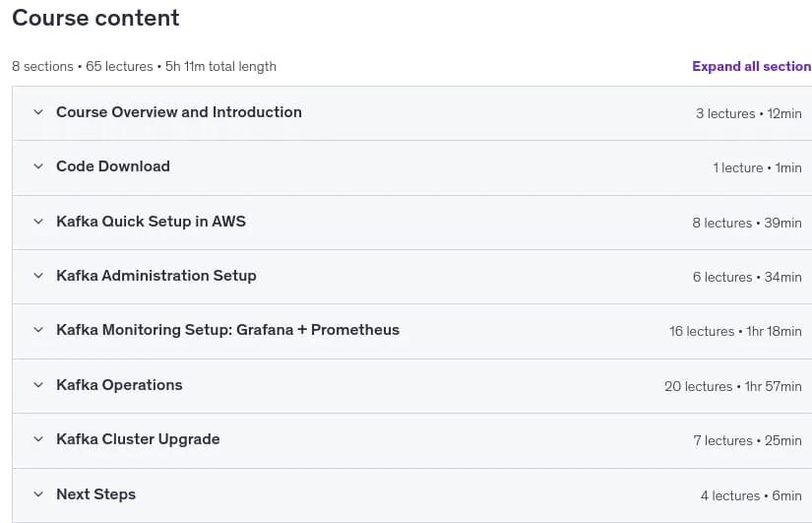
Task: Open the Kafka Cluster Upgrade section title
Action: (x=138, y=439)
